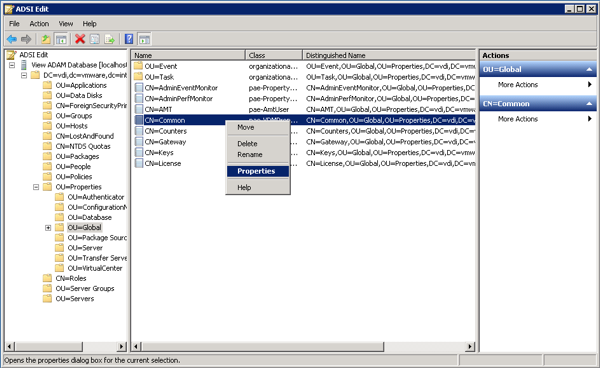Expand the OU=Global tree node

click(x=48, y=228)
